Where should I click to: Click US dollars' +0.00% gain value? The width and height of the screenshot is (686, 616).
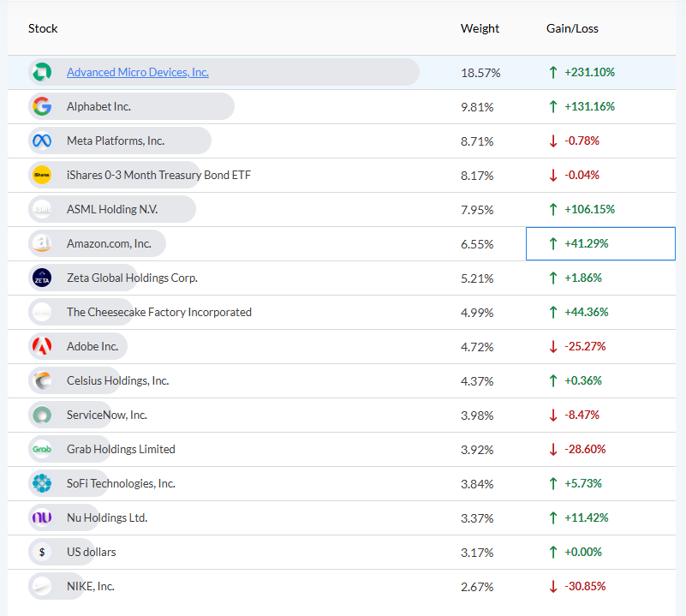tap(582, 552)
